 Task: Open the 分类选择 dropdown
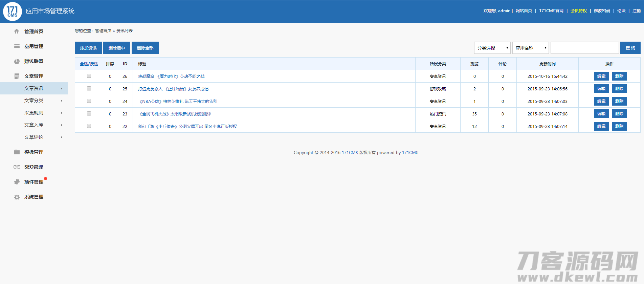tap(492, 48)
